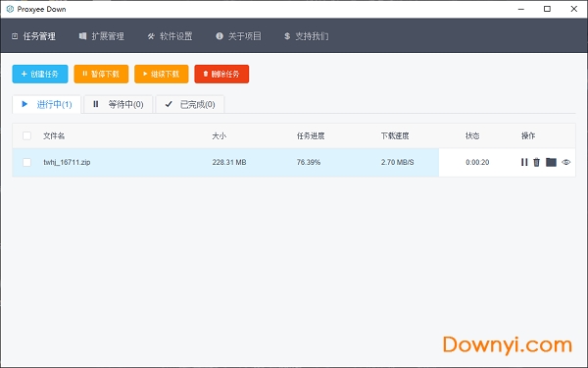Tick the select-all checkbox in table header
This screenshot has height=368, width=588.
click(26, 136)
